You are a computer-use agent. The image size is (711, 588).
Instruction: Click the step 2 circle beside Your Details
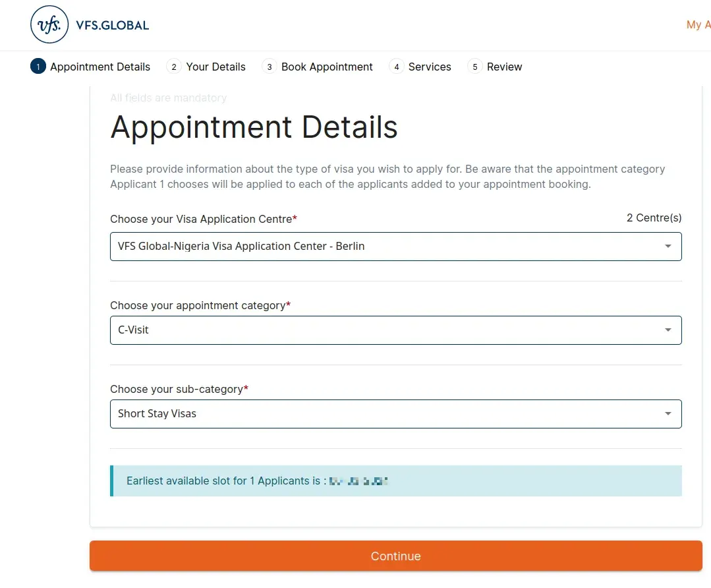[x=173, y=67]
